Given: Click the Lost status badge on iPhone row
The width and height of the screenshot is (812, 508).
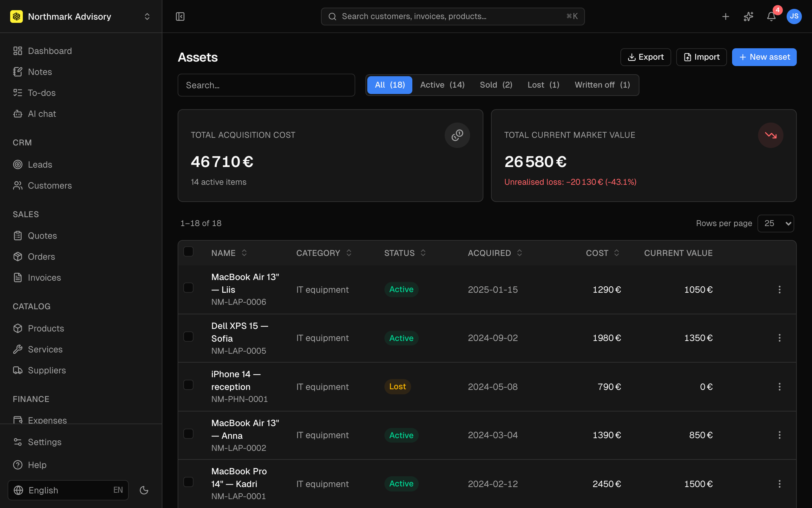Looking at the screenshot, I should pyautogui.click(x=397, y=387).
